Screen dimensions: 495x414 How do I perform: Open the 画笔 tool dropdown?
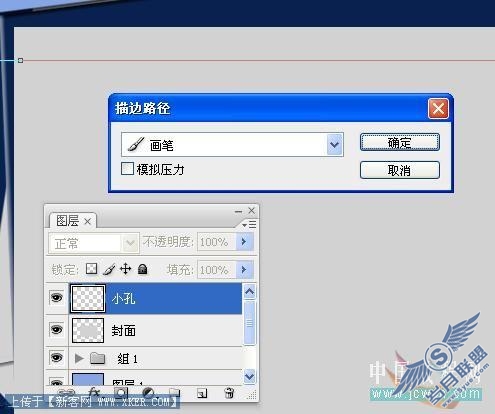pyautogui.click(x=335, y=145)
